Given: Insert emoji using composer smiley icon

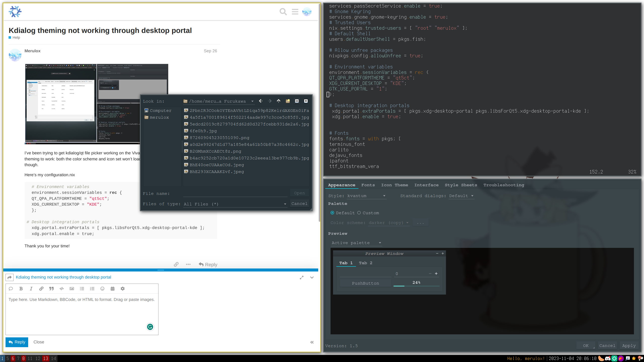Looking at the screenshot, I should pos(102,289).
